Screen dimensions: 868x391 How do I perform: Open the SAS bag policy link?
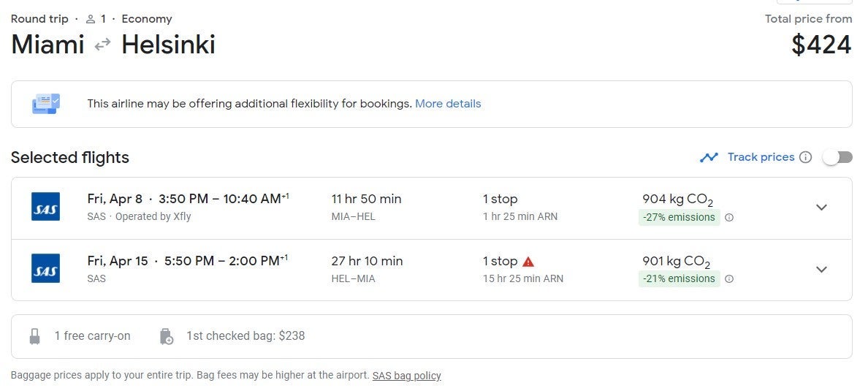tap(406, 376)
